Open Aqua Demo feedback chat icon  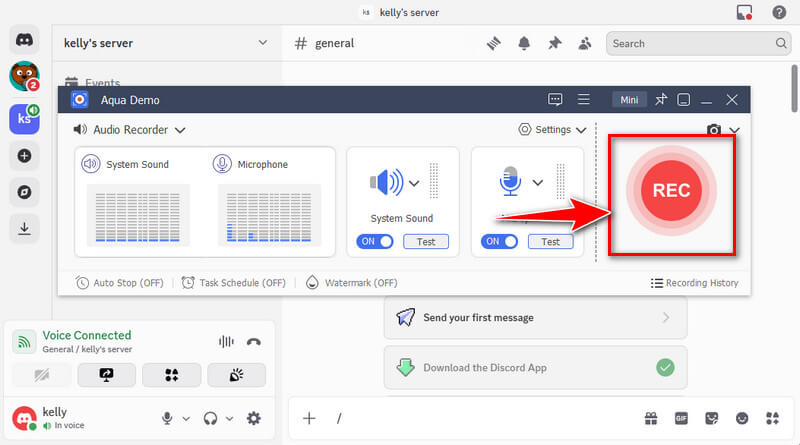pyautogui.click(x=555, y=100)
